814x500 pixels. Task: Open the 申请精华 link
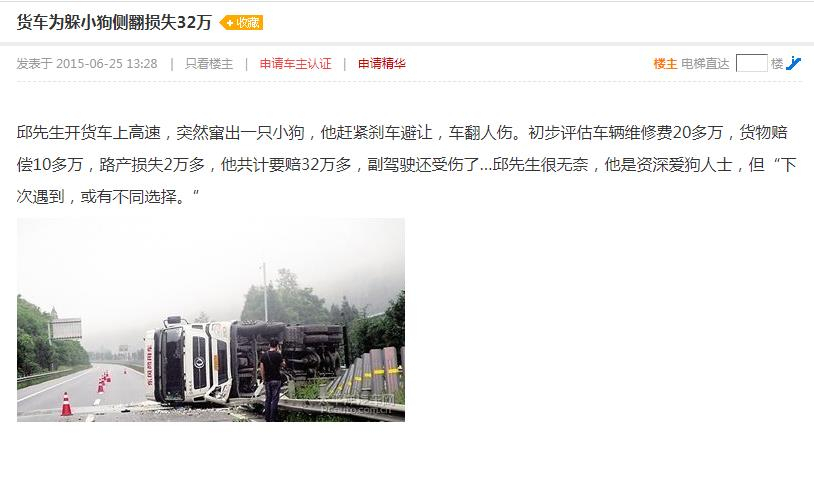[x=382, y=64]
